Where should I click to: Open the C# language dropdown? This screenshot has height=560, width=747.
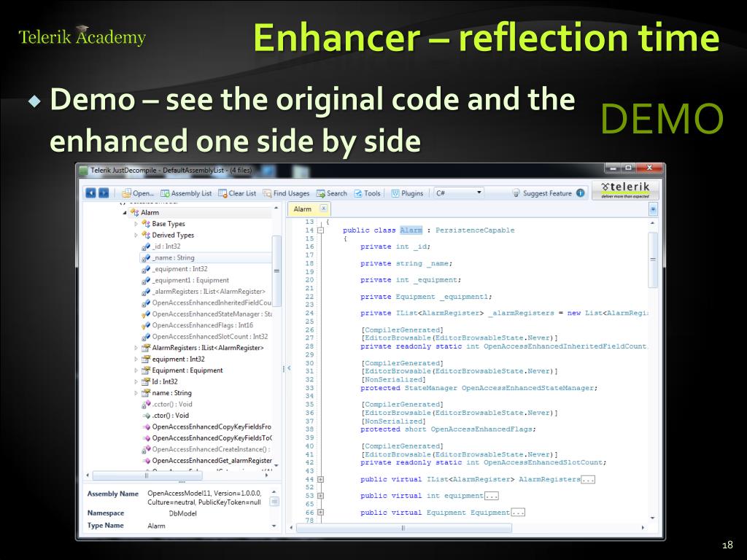coord(459,192)
